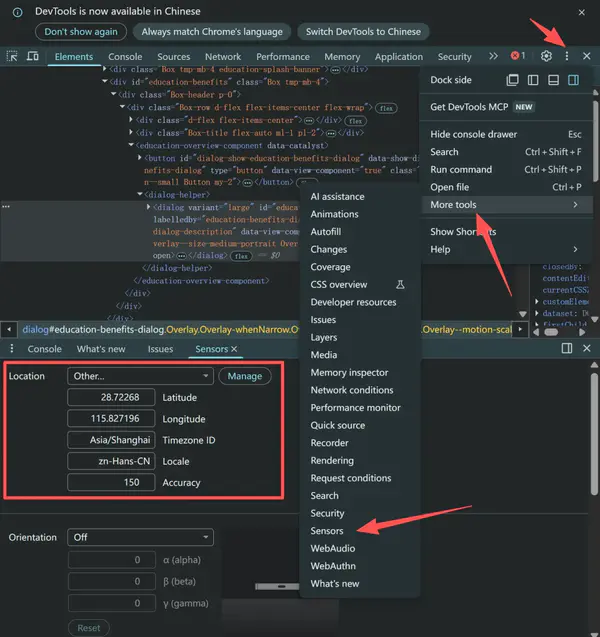
Task: Click the styles pane horizontal scrollbar thumb
Action: click(551, 332)
